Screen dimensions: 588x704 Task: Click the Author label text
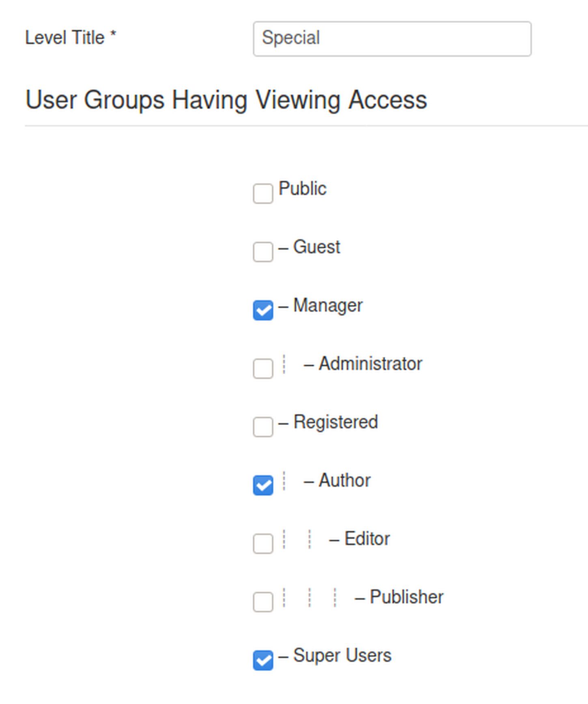344,481
